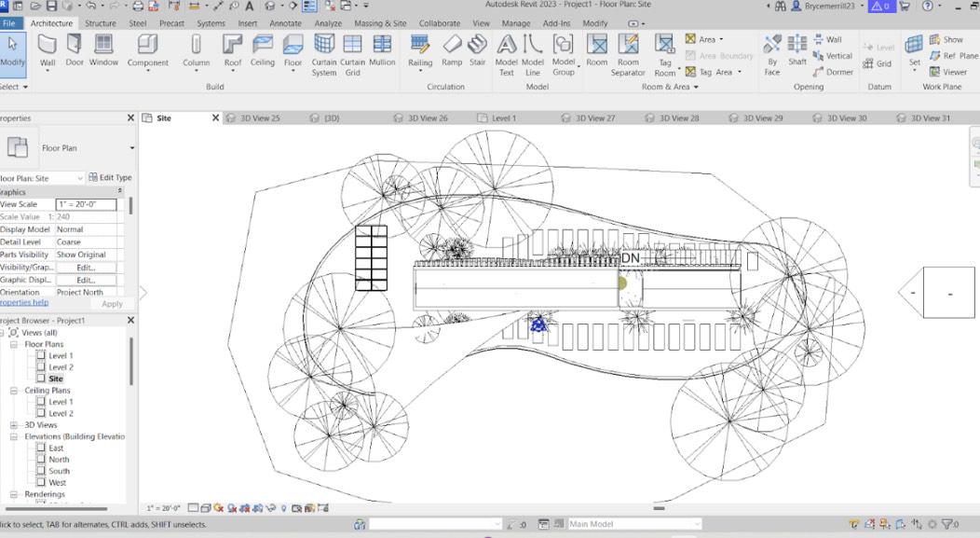Click the Properties panel vertical scrollbar
Screen dimensions: 980x538
pyautogui.click(x=130, y=206)
